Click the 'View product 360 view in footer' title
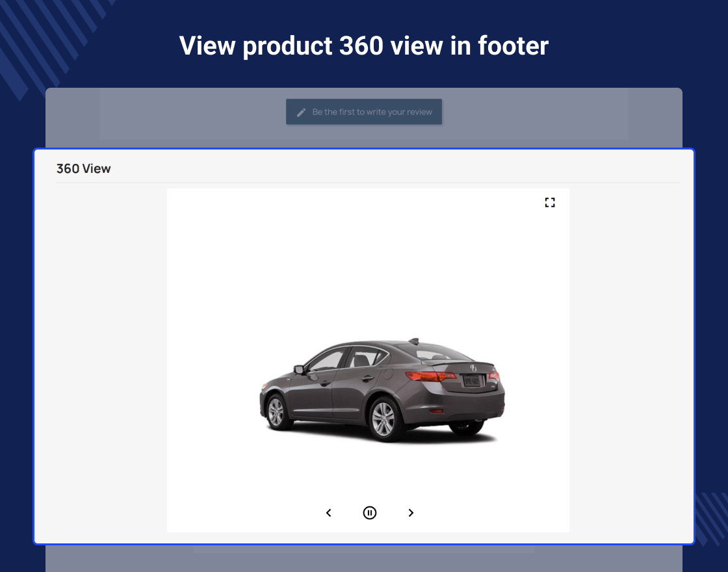Viewport: 728px width, 572px height. click(x=364, y=45)
